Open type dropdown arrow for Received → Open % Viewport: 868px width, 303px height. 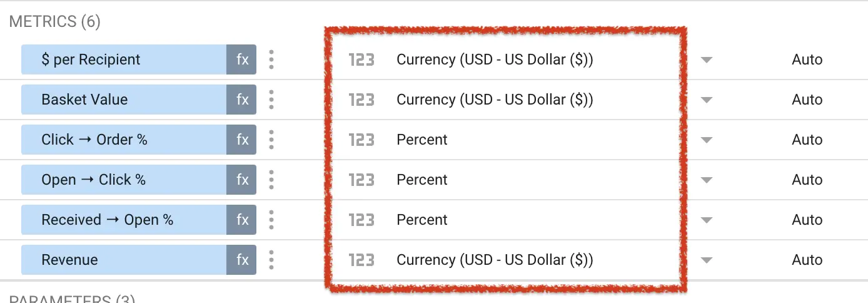(x=707, y=220)
